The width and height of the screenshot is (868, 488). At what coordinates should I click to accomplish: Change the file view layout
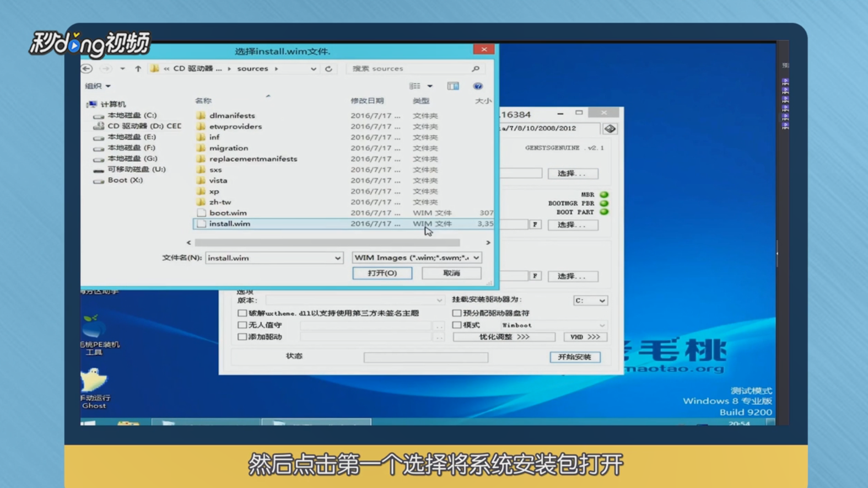pyautogui.click(x=415, y=86)
